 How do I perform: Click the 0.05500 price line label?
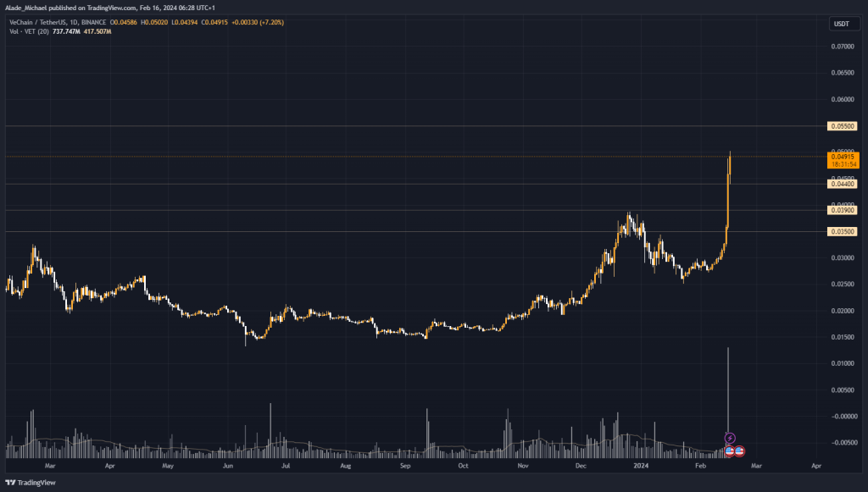[842, 126]
